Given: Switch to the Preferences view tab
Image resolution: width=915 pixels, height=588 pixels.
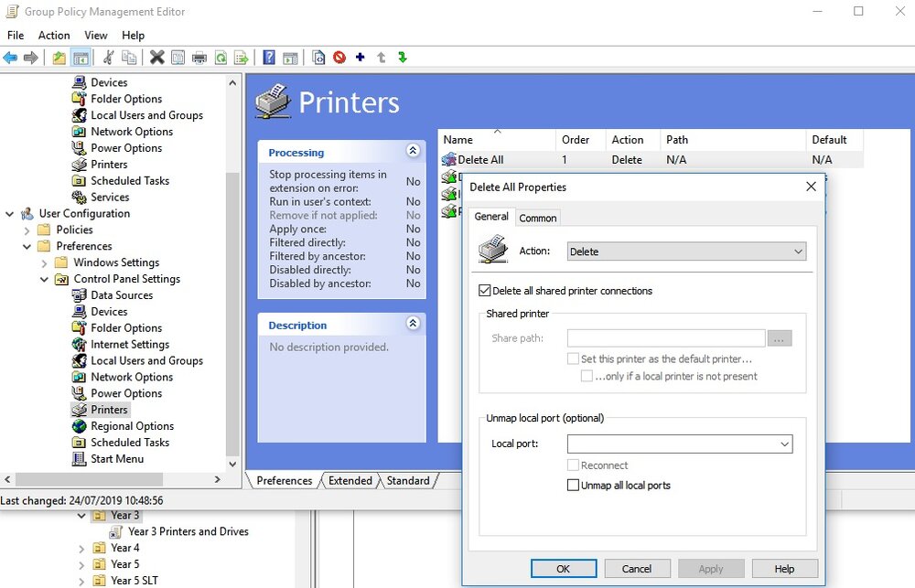Looking at the screenshot, I should [285, 481].
